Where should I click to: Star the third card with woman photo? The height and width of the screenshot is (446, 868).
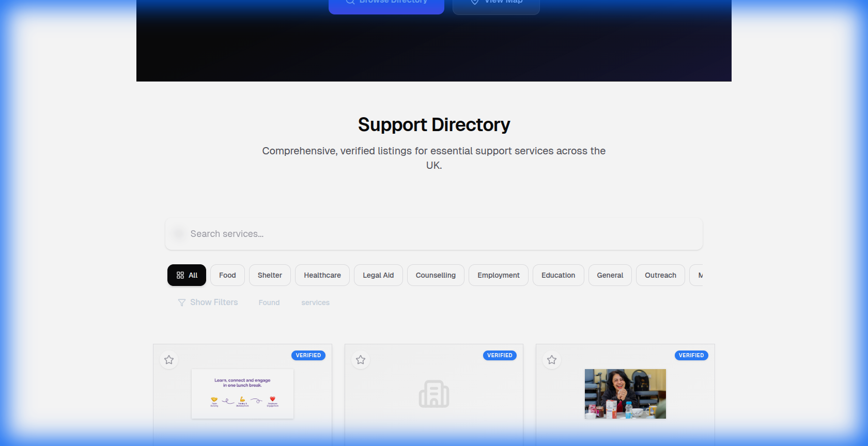point(552,360)
